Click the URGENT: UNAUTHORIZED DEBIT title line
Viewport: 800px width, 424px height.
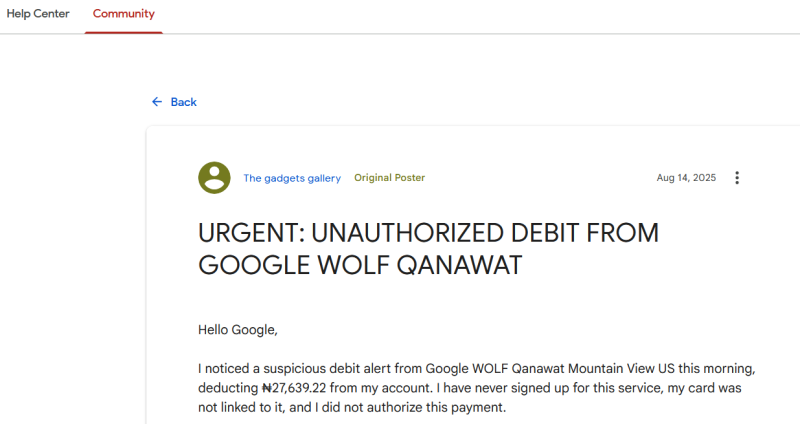[428, 234]
